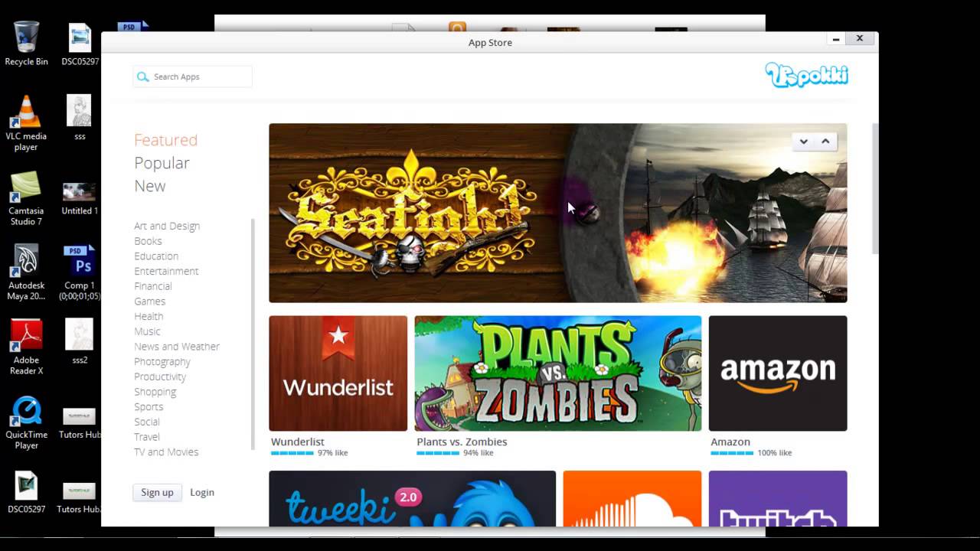Click the App Store main vertical scrollbar

[x=875, y=189]
